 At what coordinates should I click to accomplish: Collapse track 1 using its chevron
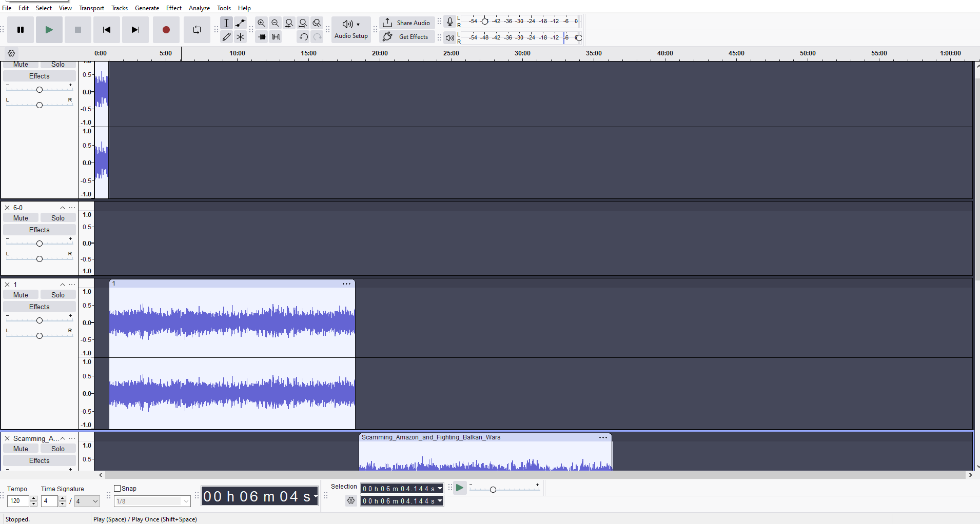click(63, 285)
